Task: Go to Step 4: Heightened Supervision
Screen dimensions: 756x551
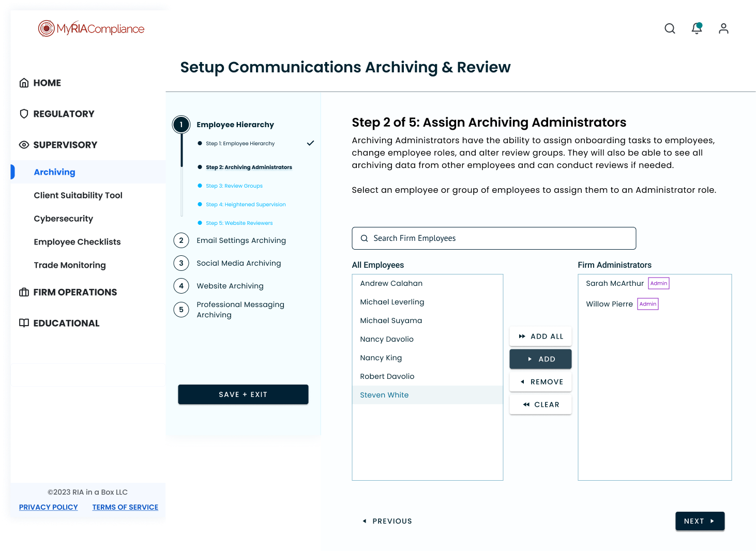Action: (x=246, y=204)
